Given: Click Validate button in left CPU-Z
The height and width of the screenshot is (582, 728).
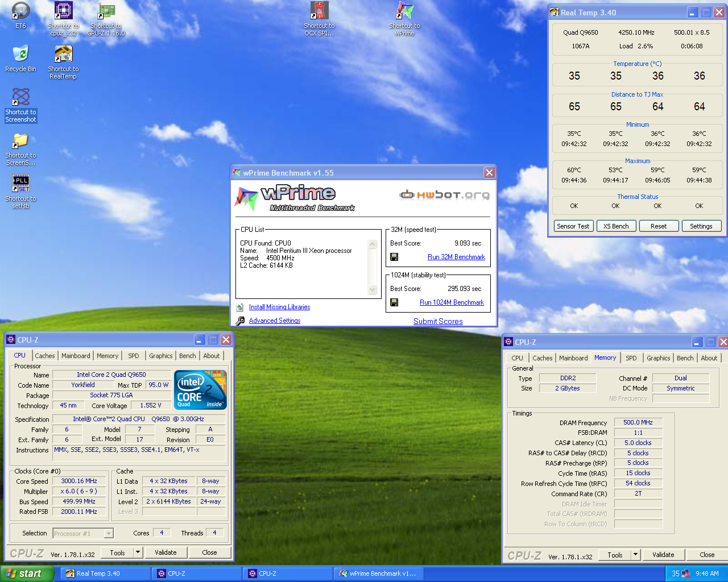Looking at the screenshot, I should [166, 552].
